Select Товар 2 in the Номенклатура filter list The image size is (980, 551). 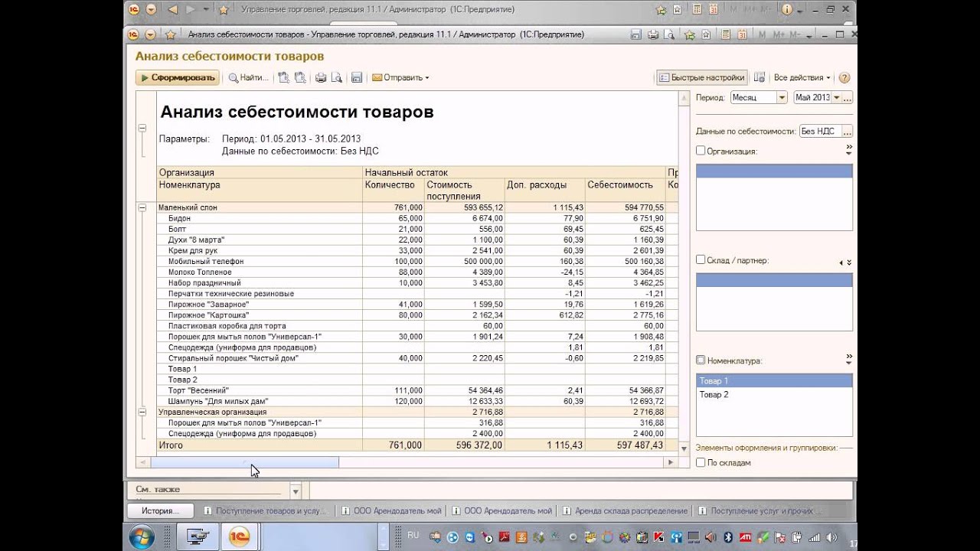click(774, 394)
